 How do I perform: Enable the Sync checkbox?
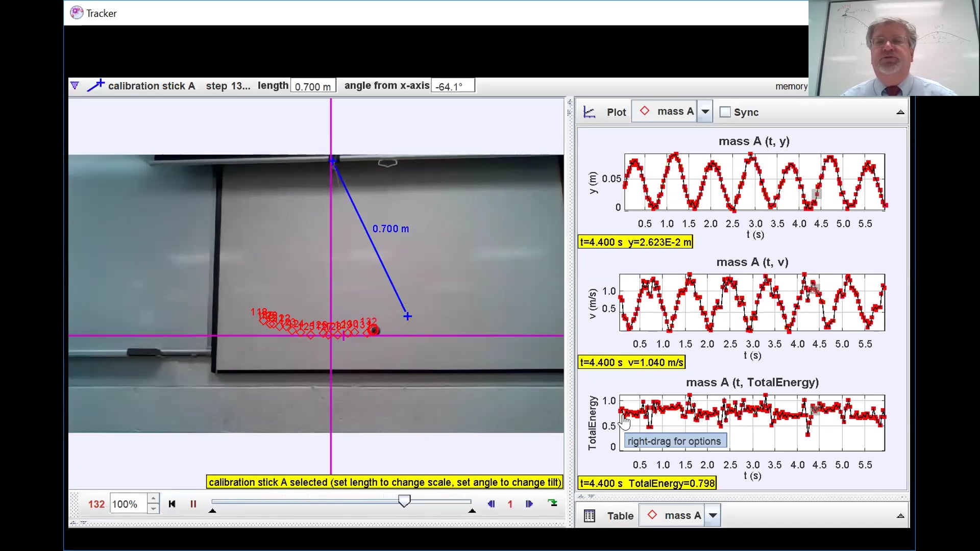click(x=725, y=112)
